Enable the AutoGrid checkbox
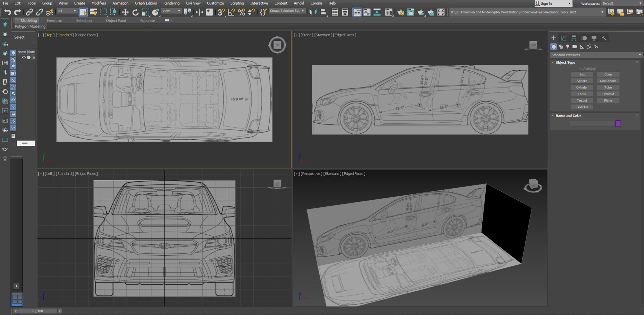The image size is (644, 315). [x=581, y=68]
